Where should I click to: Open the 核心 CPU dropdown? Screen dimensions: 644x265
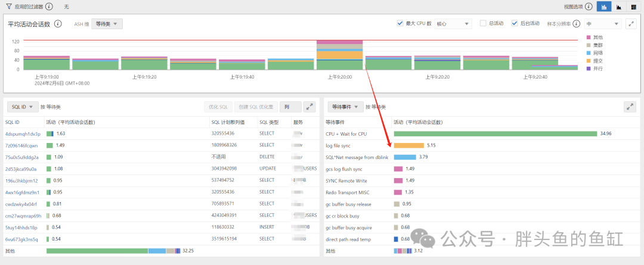pyautogui.click(x=453, y=24)
